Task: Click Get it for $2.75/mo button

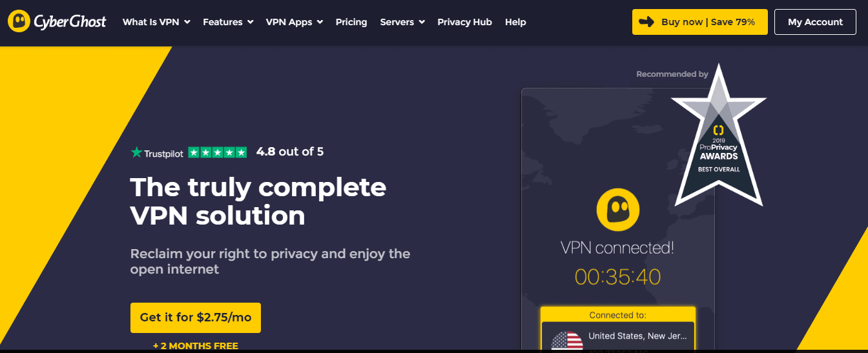Action: (x=196, y=318)
